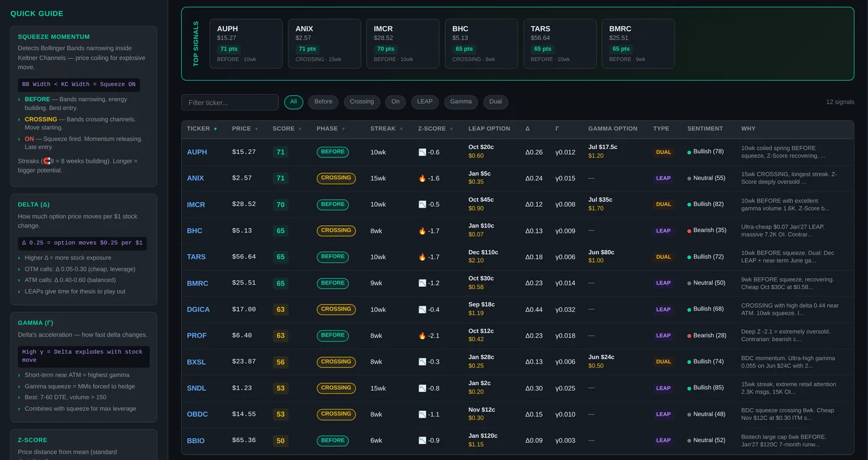The width and height of the screenshot is (868, 460).
Task: Click the 15wk streak in ANIX's row
Action: [378, 178]
